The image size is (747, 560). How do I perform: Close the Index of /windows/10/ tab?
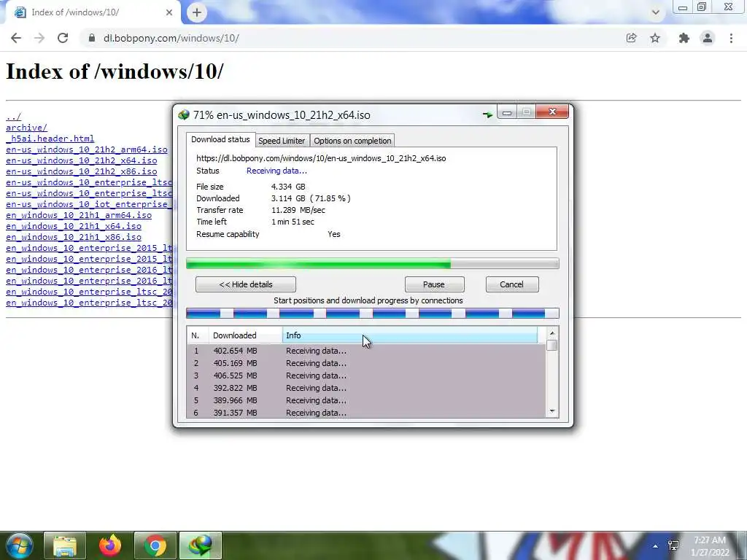[169, 12]
